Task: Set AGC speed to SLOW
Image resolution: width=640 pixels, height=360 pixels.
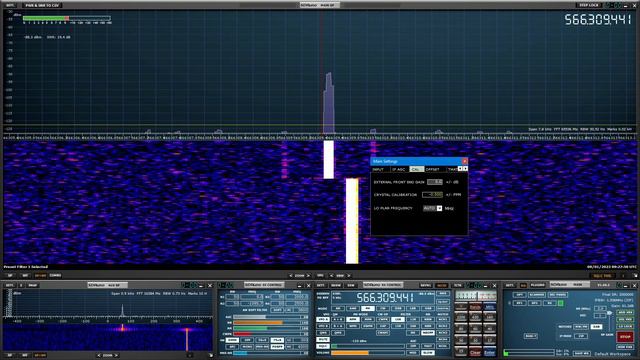Action: (x=428, y=353)
